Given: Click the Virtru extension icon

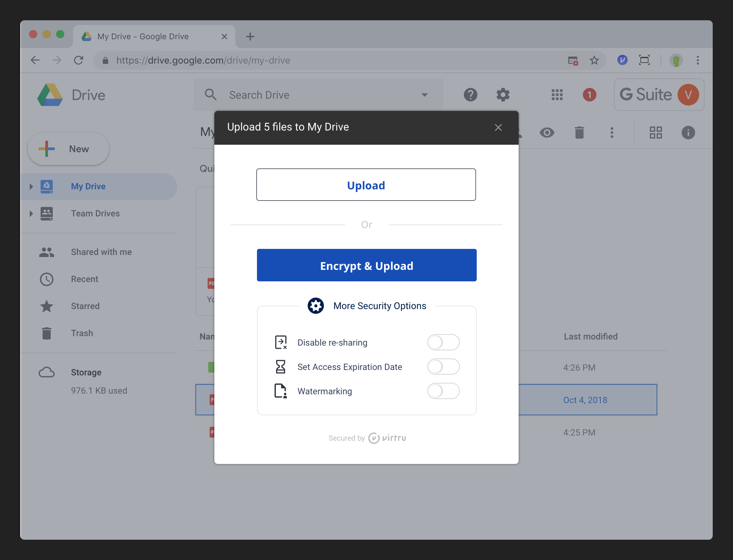Looking at the screenshot, I should (622, 60).
